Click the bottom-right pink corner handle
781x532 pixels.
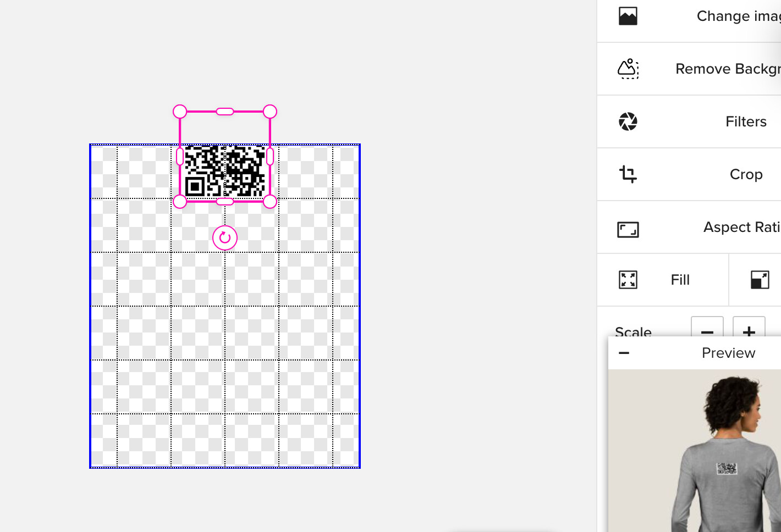pos(270,202)
